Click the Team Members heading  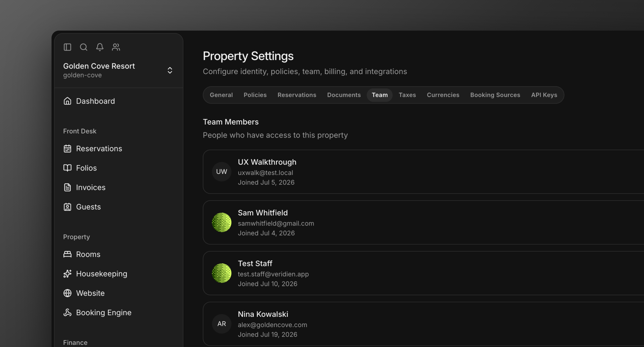tap(230, 122)
